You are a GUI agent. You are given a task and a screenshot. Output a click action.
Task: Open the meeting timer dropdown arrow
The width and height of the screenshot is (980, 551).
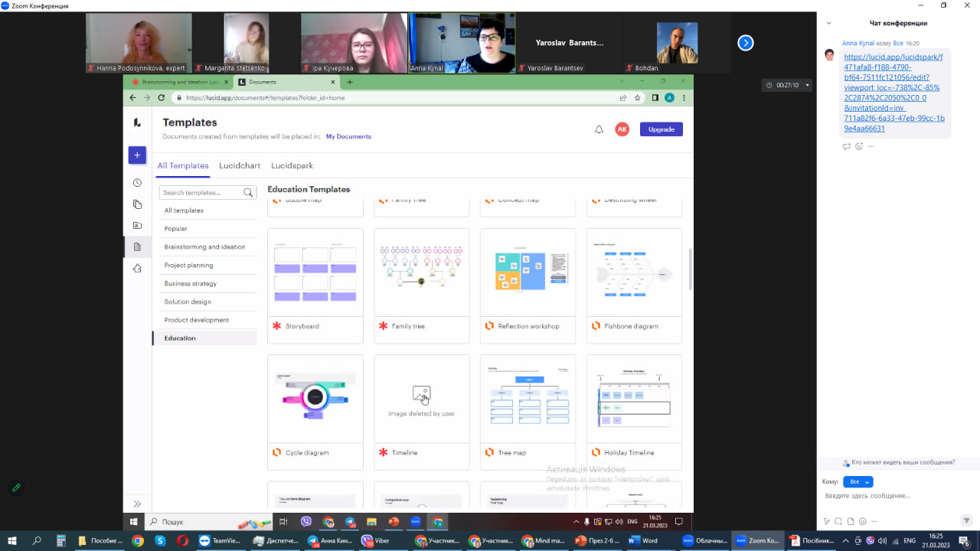(x=807, y=85)
